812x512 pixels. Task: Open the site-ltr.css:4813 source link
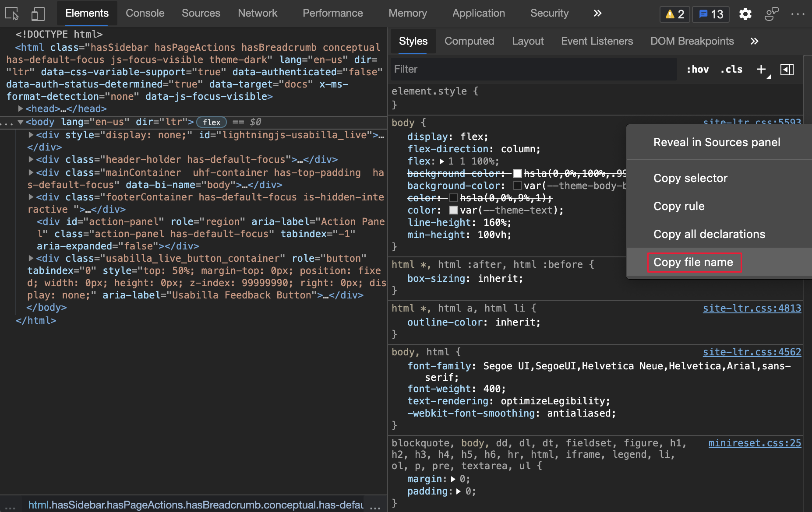tap(752, 308)
